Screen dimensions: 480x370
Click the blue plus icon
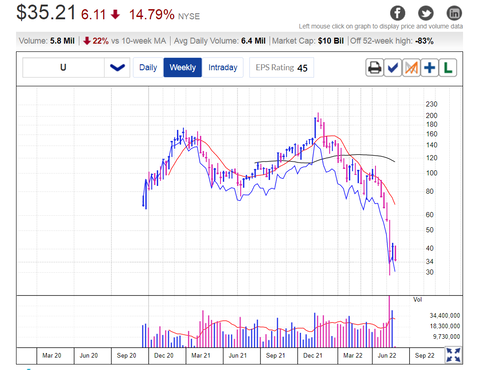click(430, 68)
